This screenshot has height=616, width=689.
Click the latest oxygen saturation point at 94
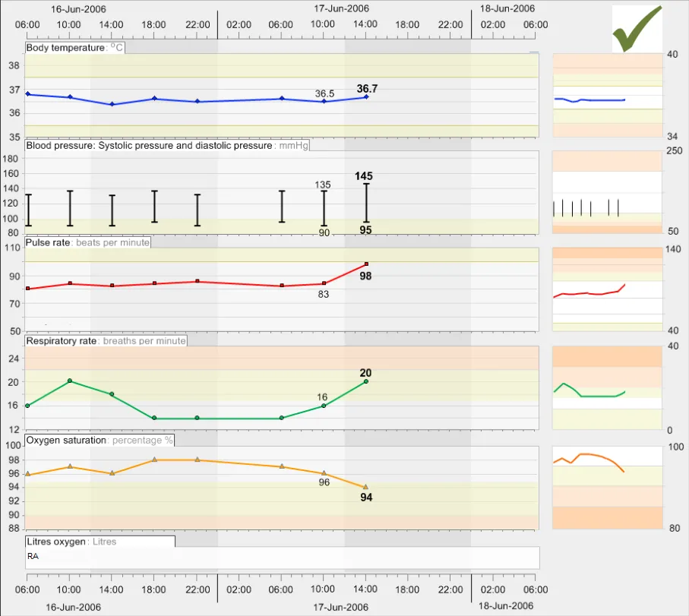coord(366,487)
